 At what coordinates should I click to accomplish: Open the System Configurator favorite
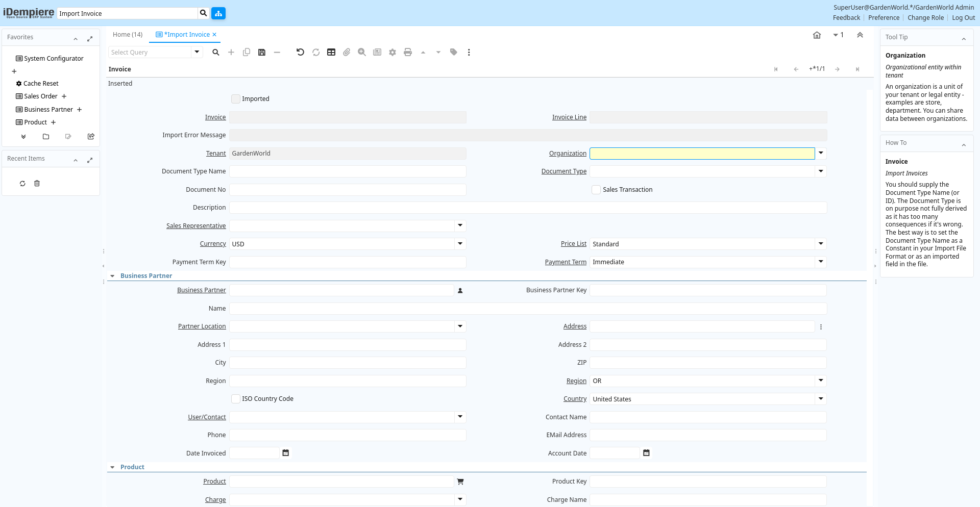pyautogui.click(x=54, y=59)
